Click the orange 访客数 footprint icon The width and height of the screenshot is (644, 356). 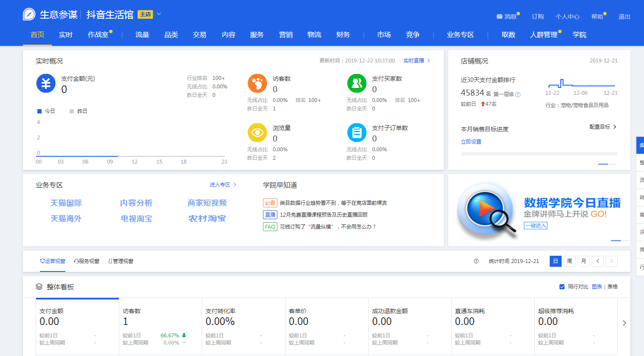[x=257, y=83]
